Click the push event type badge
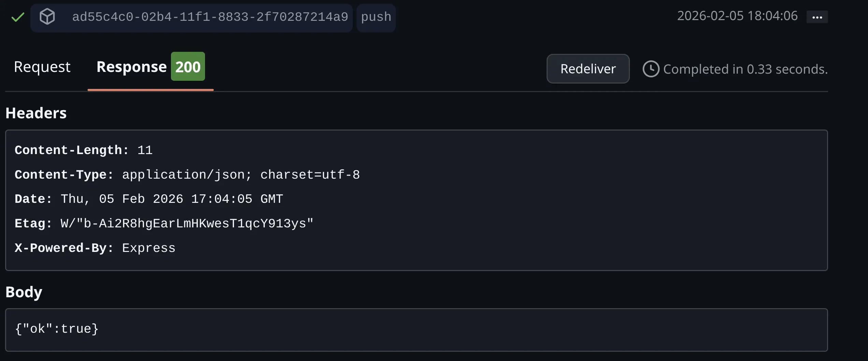Viewport: 868px width, 361px height. click(x=376, y=17)
